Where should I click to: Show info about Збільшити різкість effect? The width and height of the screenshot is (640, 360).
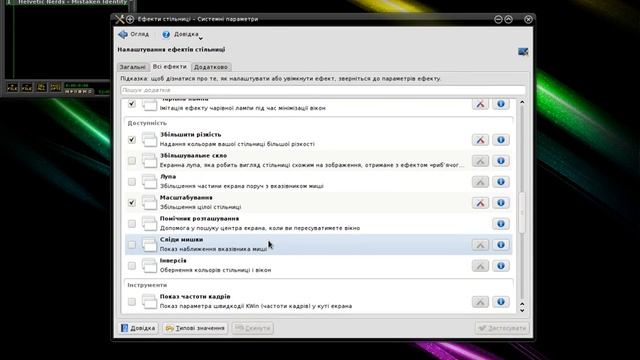coord(500,140)
